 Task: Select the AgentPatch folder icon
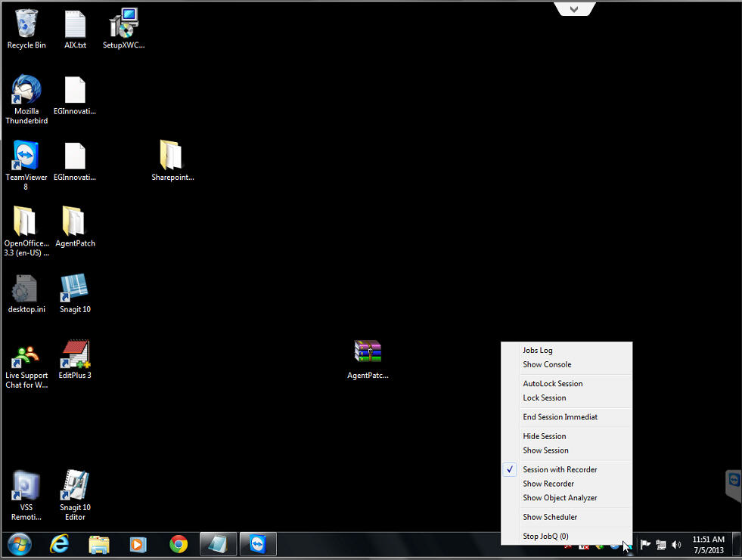75,227
